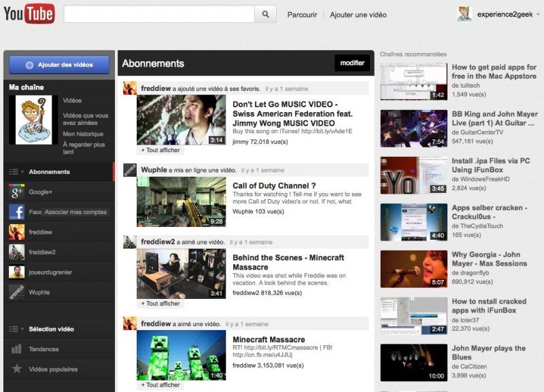Open Minecraft Massacre creeper thumbnail
The height and width of the screenshot is (392, 544).
point(181,355)
